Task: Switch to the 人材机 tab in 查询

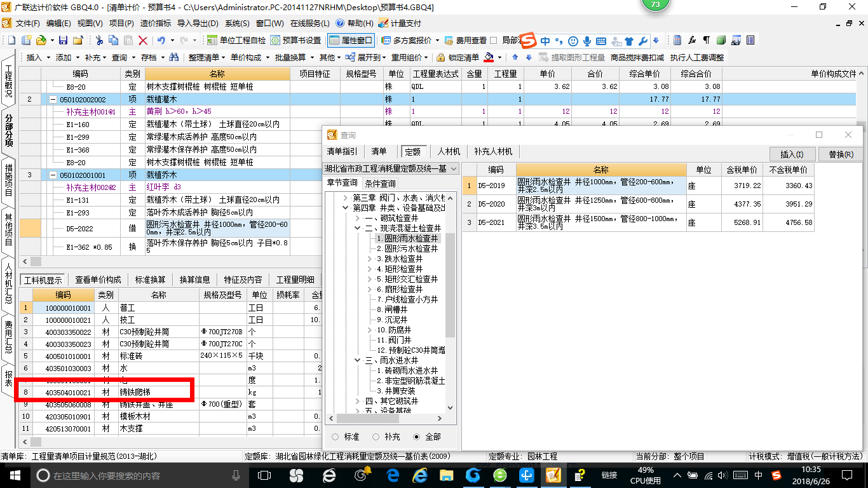Action: pyautogui.click(x=449, y=152)
